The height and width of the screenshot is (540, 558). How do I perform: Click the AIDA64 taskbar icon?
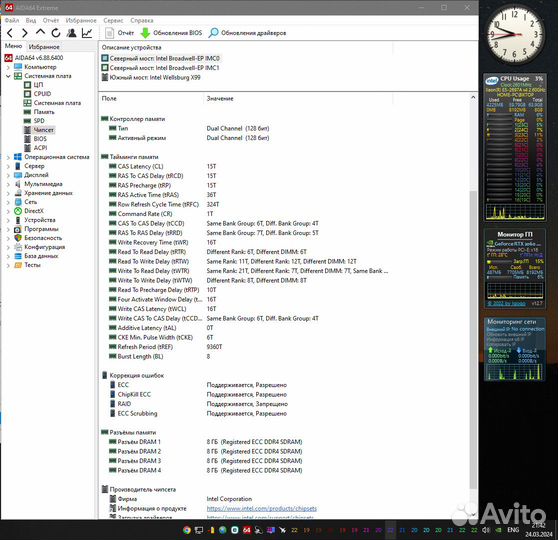247,530
